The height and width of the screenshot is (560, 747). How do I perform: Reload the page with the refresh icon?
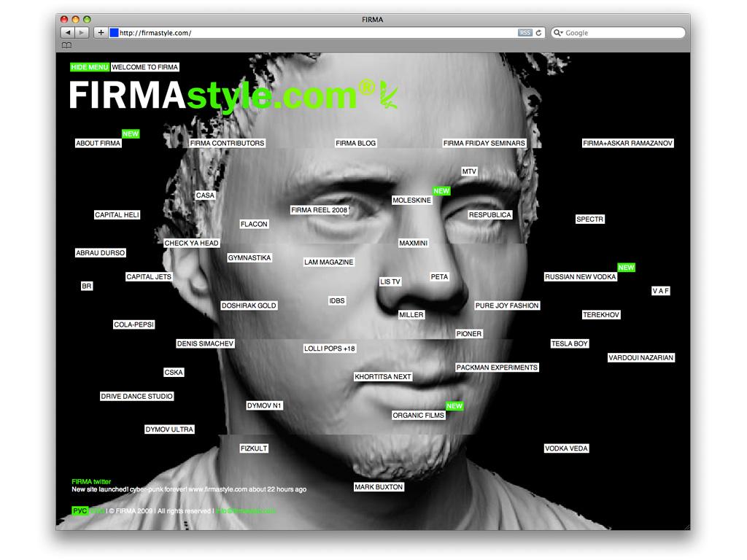point(538,32)
